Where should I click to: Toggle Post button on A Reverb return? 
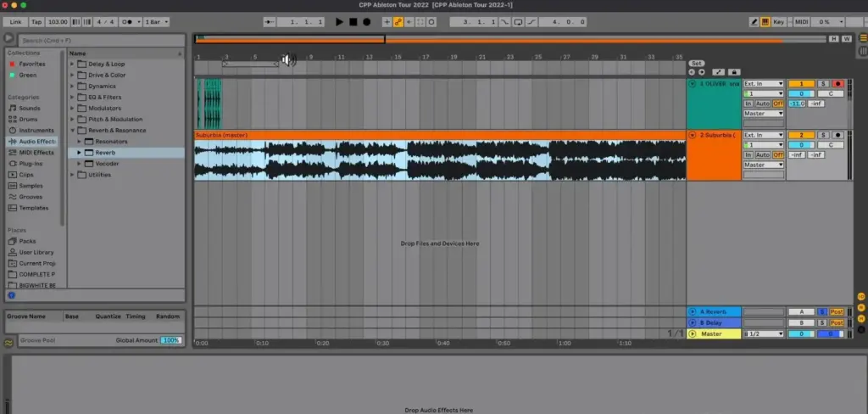[837, 312]
